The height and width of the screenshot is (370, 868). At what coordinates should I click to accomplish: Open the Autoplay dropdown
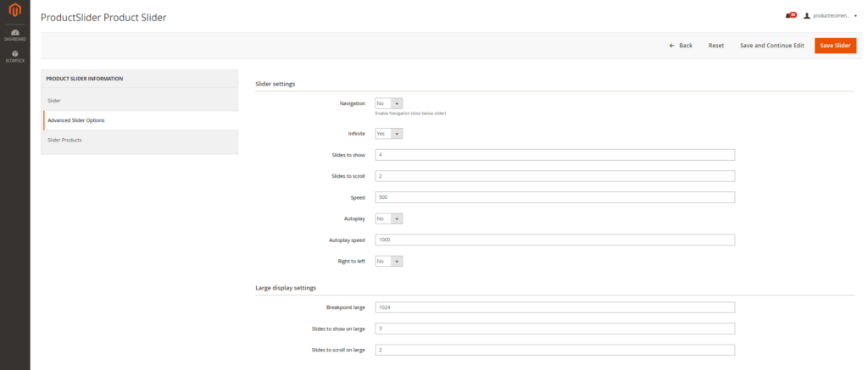[388, 218]
